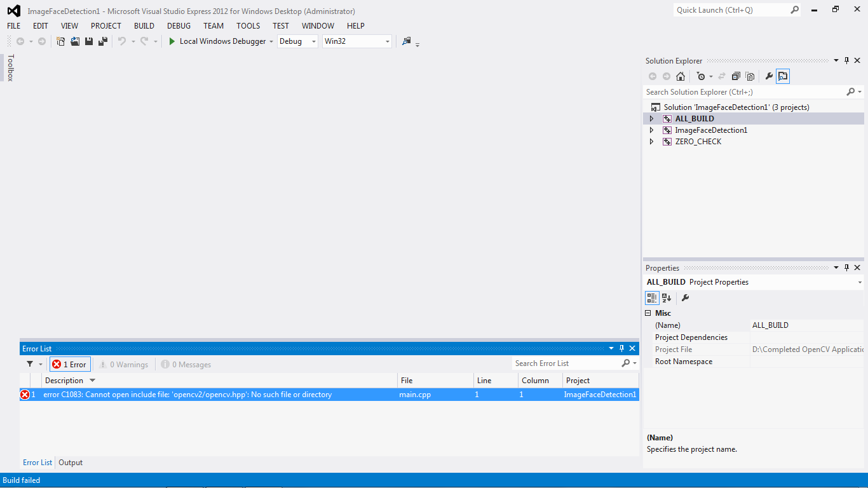Click the Redo arrow icon
This screenshot has height=488, width=868.
[144, 41]
